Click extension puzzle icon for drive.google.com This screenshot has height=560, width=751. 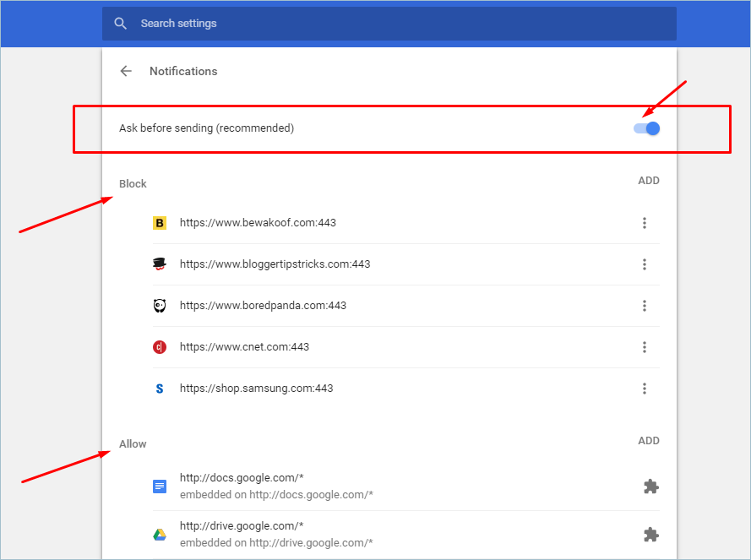click(x=650, y=535)
